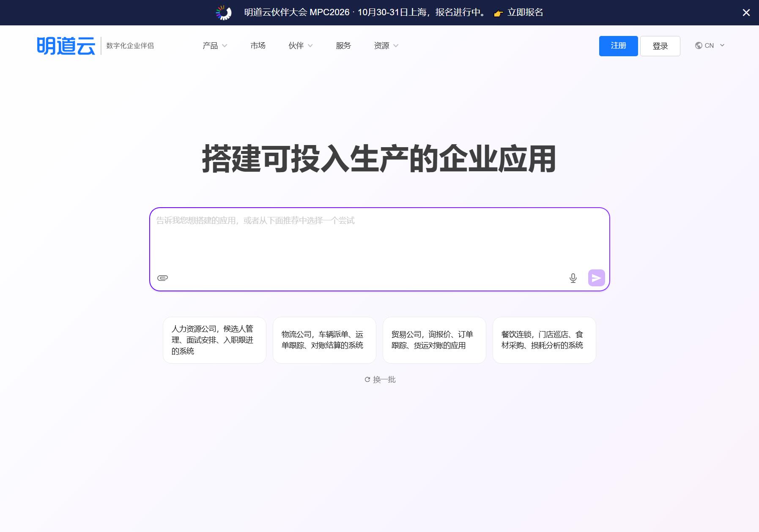
Task: Activate the microphone voice input icon
Action: pos(573,278)
